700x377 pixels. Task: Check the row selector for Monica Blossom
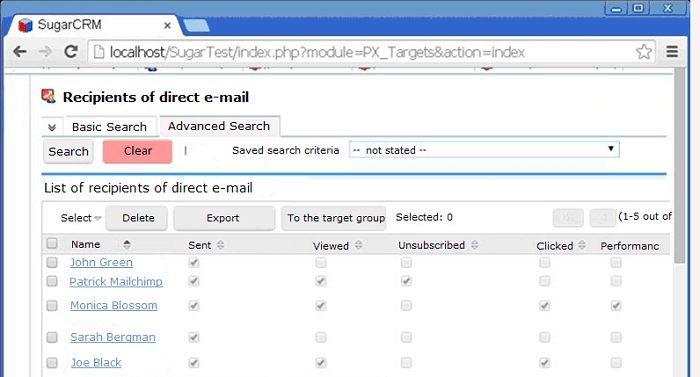point(52,306)
